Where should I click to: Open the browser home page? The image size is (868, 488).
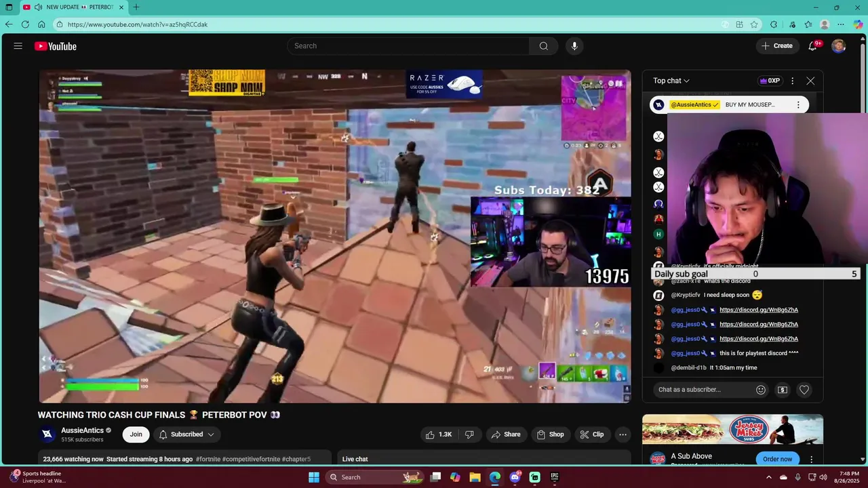point(41,24)
